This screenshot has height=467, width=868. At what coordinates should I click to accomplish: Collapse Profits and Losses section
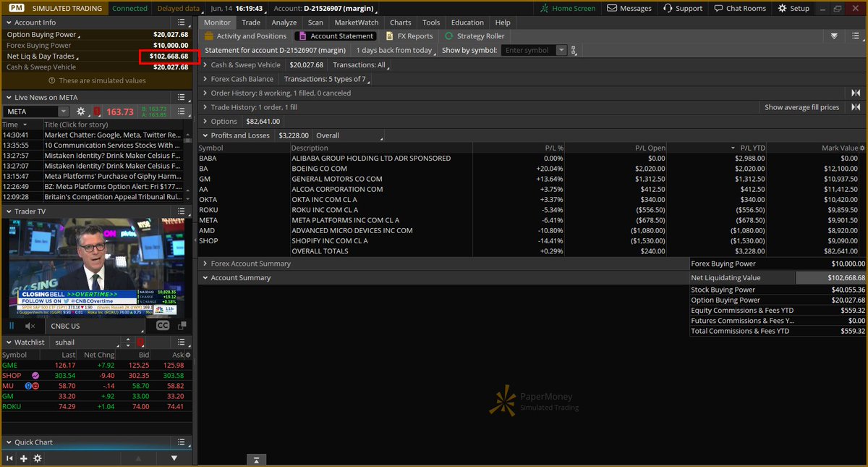[205, 135]
